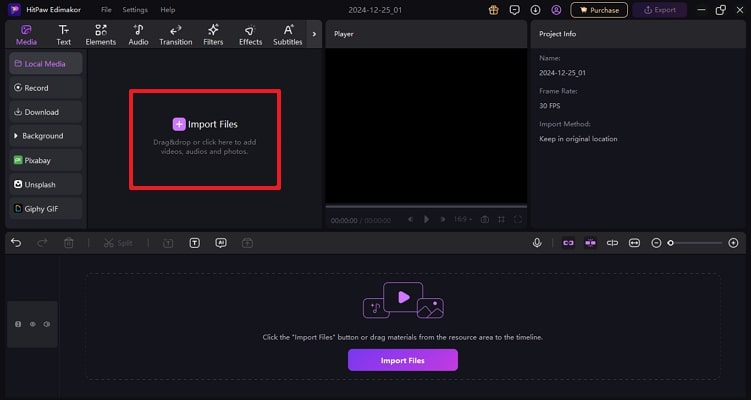Play the video in the player
Viewport: 751px width, 400px height.
426,219
